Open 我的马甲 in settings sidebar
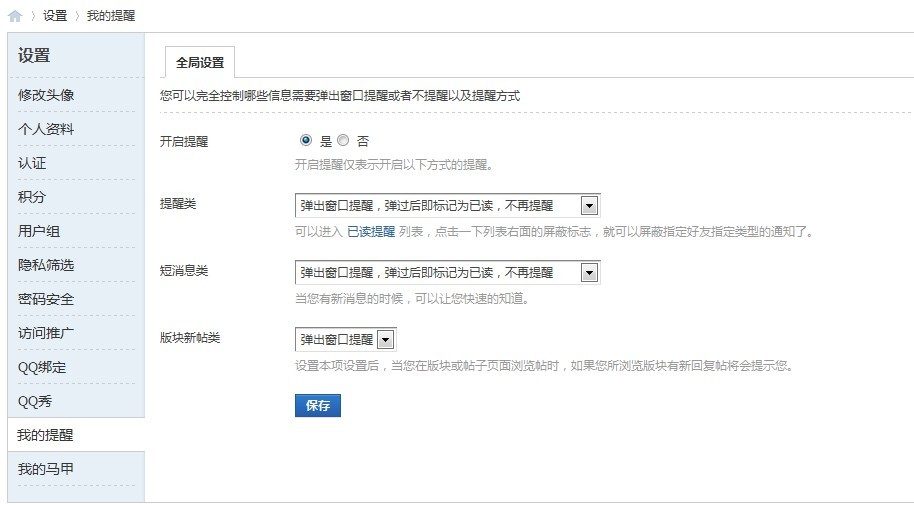Viewport: 914px width, 505px height. 46,469
